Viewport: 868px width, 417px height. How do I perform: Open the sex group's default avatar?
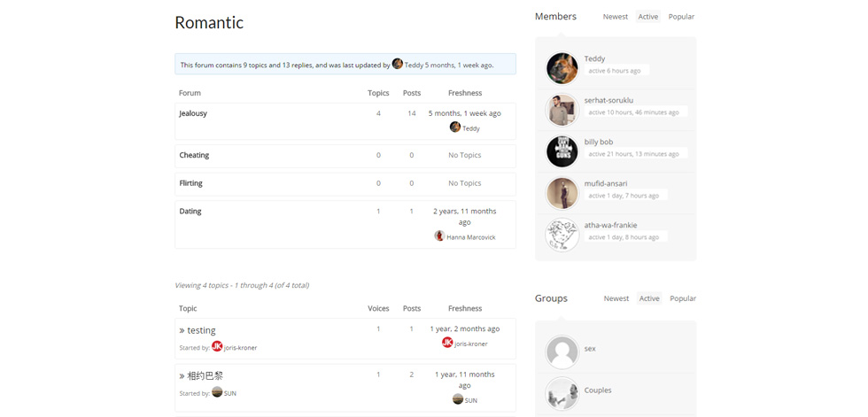[x=562, y=351]
